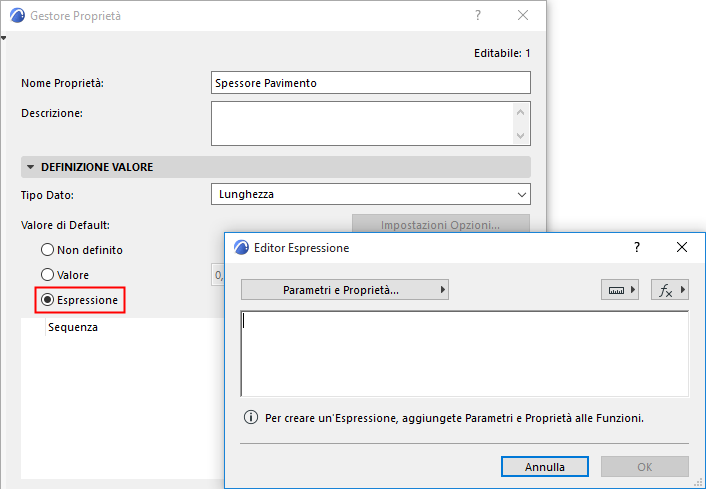Image resolution: width=706 pixels, height=489 pixels.
Task: Click the Annulla button
Action: tap(544, 467)
